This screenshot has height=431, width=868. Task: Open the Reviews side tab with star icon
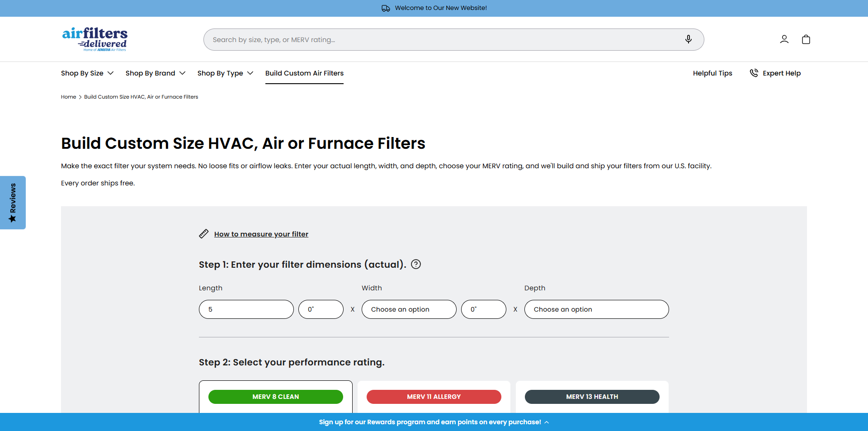13,203
